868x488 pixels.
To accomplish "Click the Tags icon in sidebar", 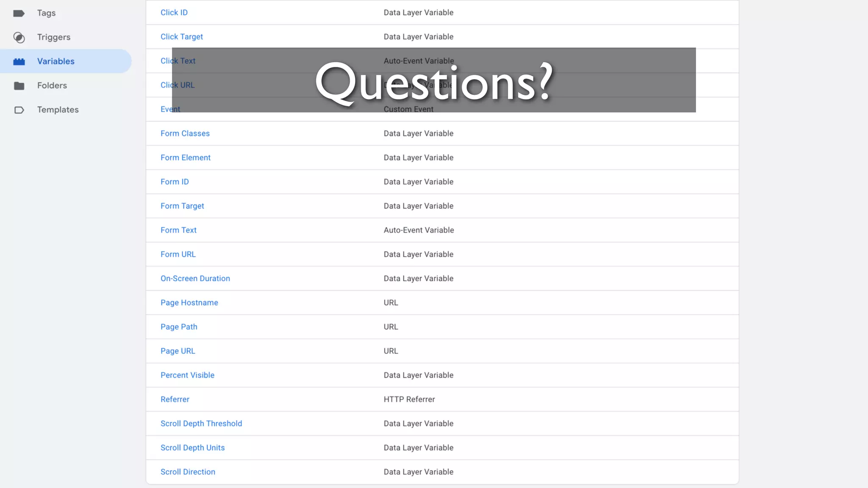I will pyautogui.click(x=19, y=13).
